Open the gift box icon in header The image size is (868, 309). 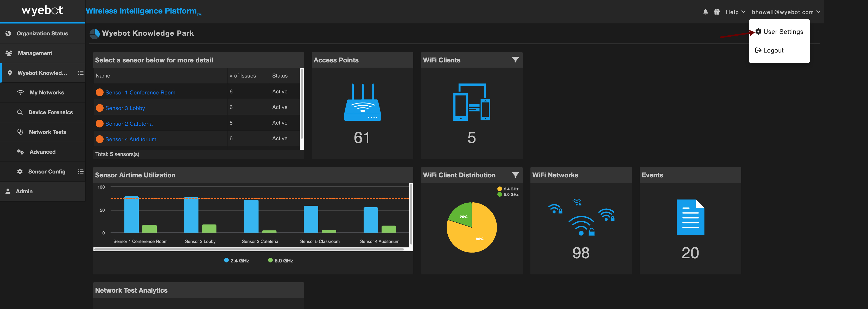pos(717,12)
